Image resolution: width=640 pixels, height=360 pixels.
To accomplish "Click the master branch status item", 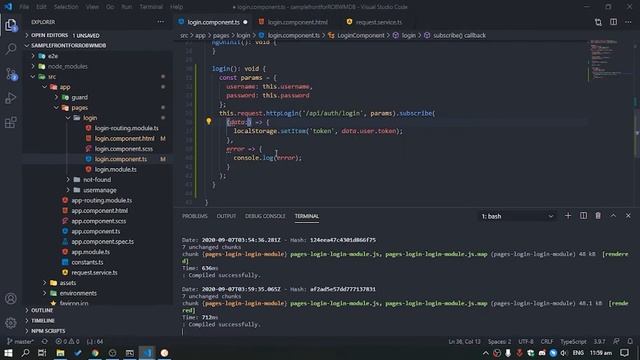I will point(21,341).
